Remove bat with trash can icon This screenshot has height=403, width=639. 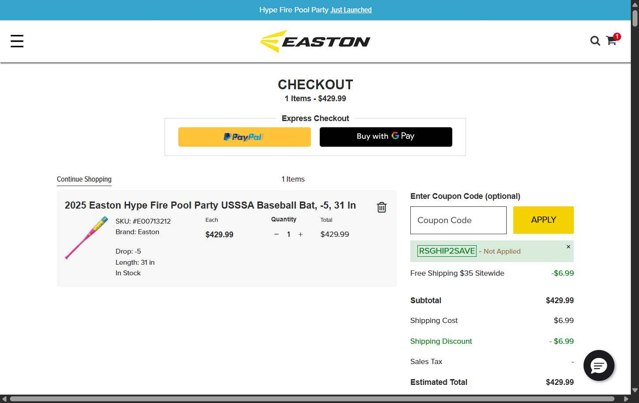(381, 207)
